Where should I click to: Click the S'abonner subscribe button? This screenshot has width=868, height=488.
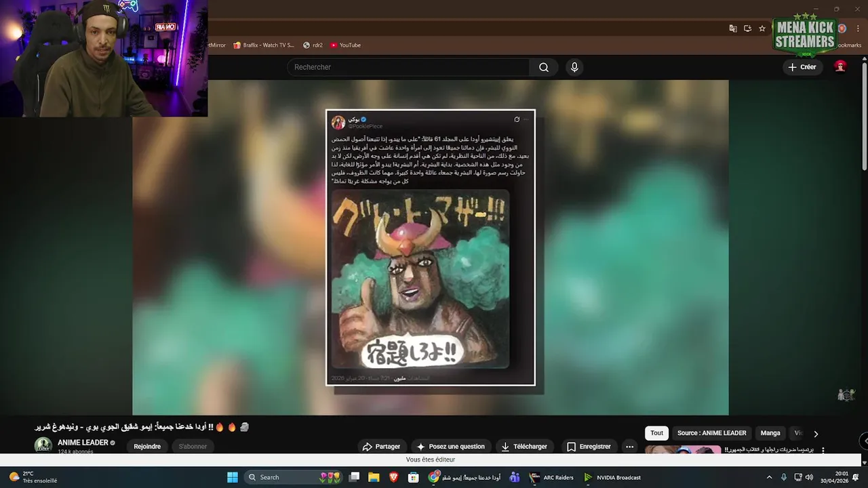[x=193, y=447]
